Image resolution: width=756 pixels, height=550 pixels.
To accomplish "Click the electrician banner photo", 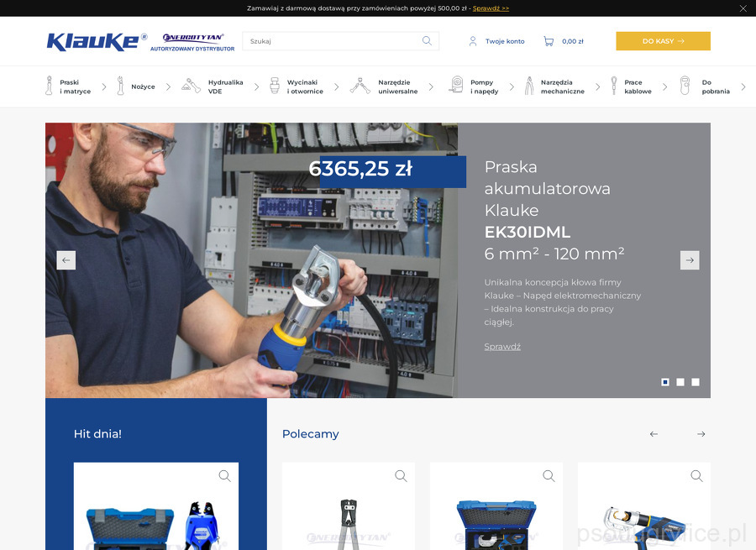I will point(251,260).
